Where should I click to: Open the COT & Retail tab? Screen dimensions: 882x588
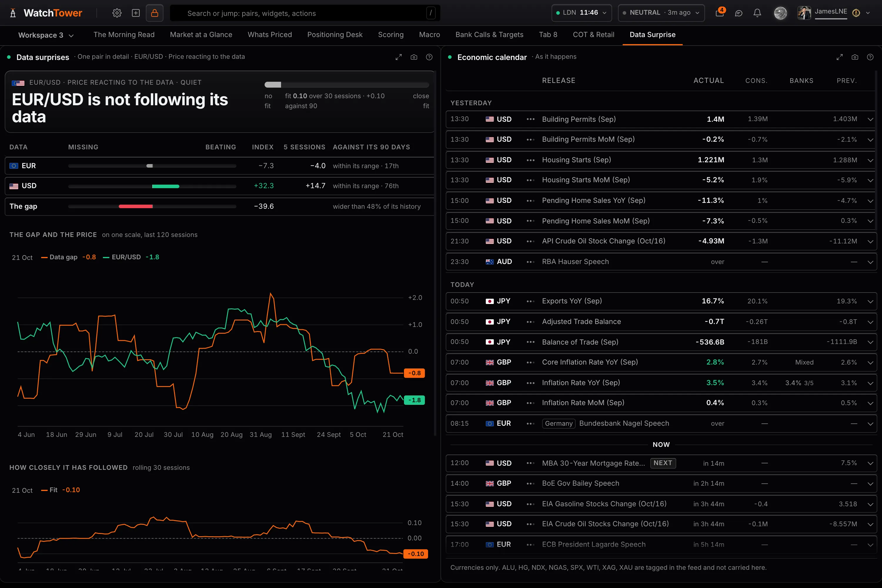tap(593, 35)
